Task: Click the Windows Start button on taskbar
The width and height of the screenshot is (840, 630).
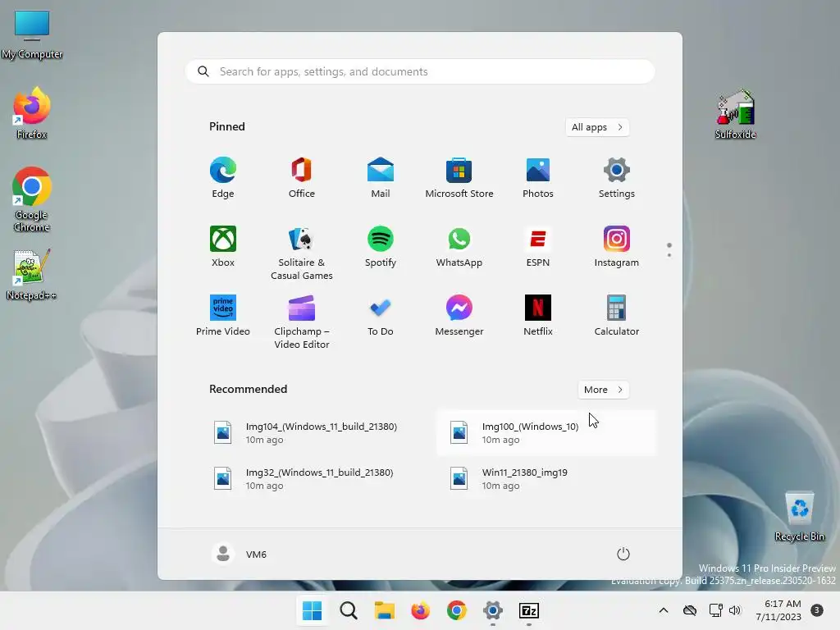Action: point(313,610)
